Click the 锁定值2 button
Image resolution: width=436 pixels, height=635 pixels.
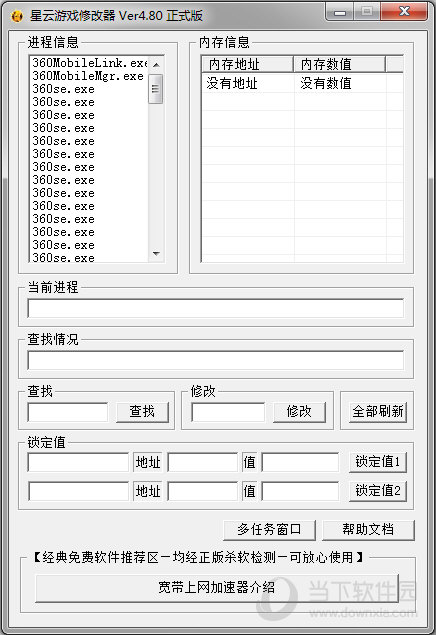point(378,491)
